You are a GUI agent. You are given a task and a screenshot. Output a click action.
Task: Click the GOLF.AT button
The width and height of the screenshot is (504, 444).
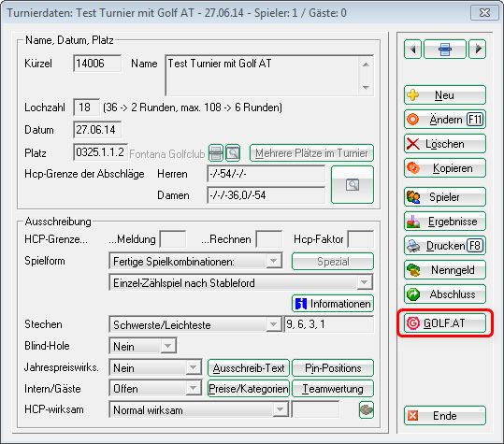445,322
